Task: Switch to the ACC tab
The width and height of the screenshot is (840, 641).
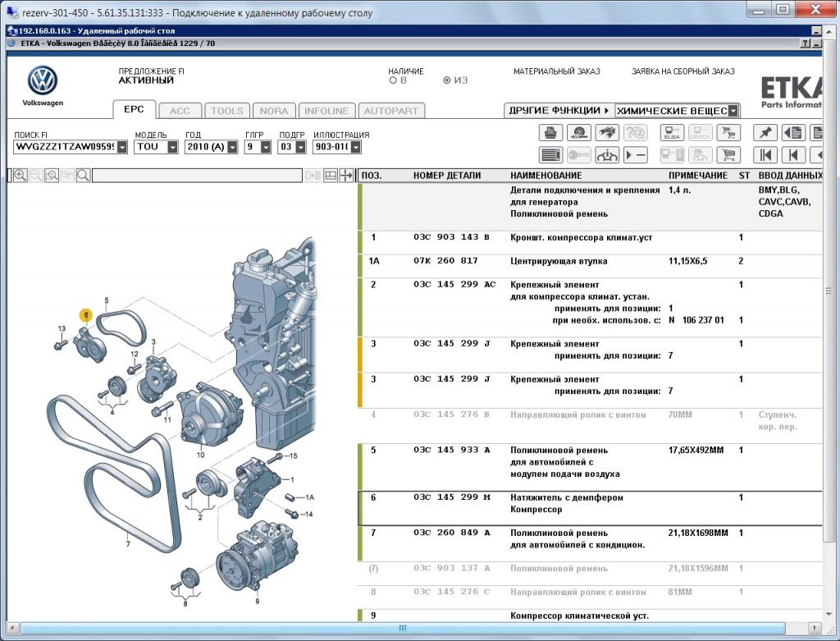Action: coord(180,111)
